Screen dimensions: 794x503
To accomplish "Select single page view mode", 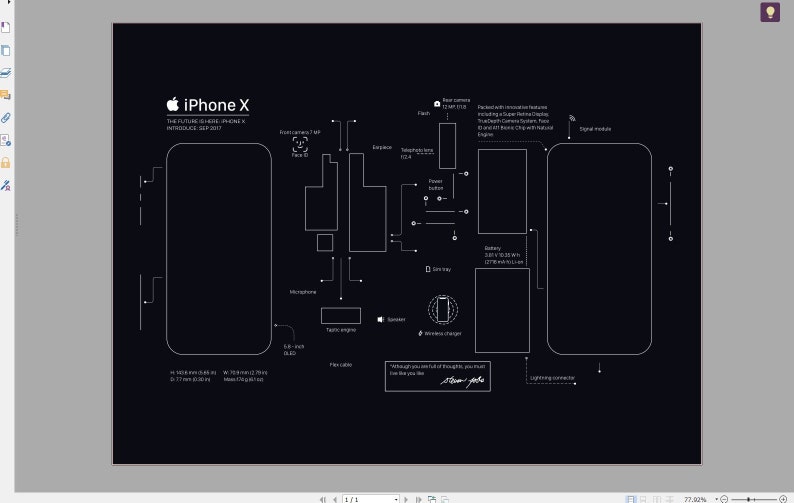I will [630, 499].
